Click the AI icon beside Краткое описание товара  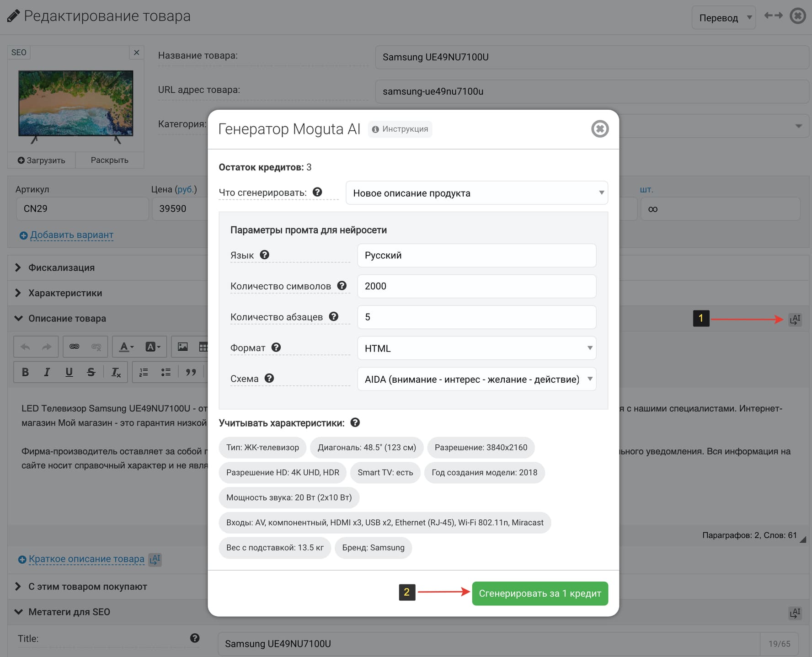point(155,559)
